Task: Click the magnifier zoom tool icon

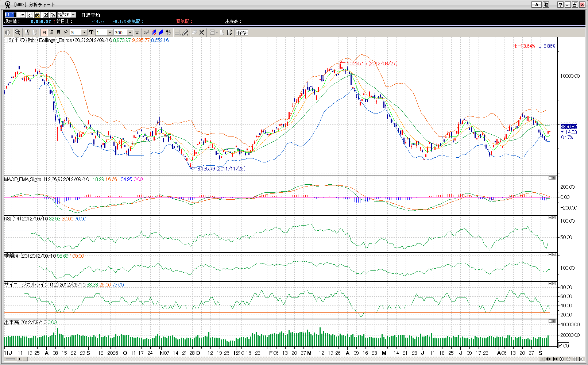Action: (17, 32)
